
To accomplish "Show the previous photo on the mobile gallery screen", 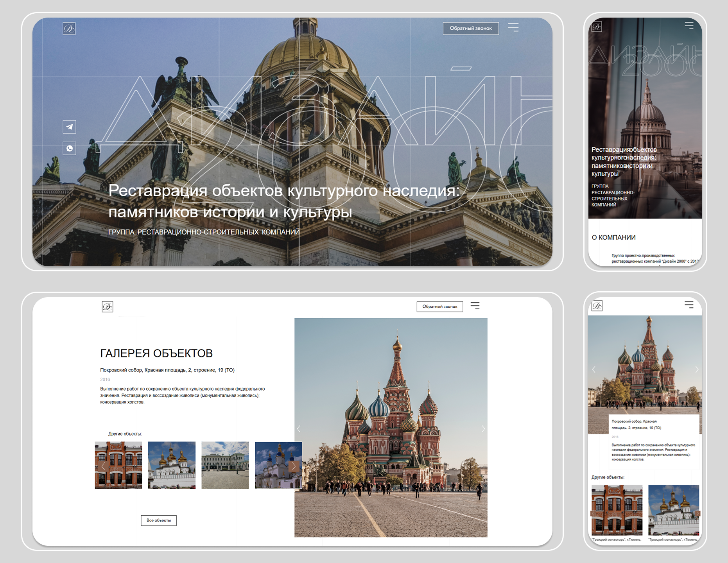I will coord(594,369).
